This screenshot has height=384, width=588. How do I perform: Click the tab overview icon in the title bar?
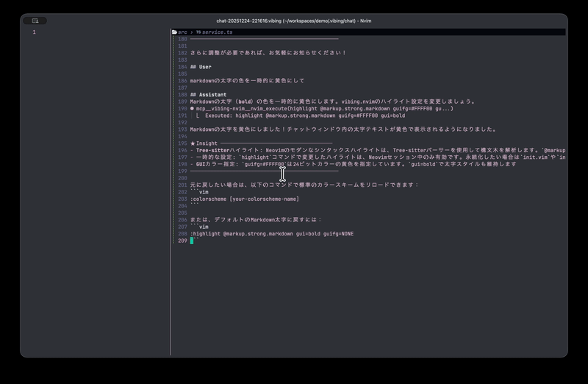[35, 21]
